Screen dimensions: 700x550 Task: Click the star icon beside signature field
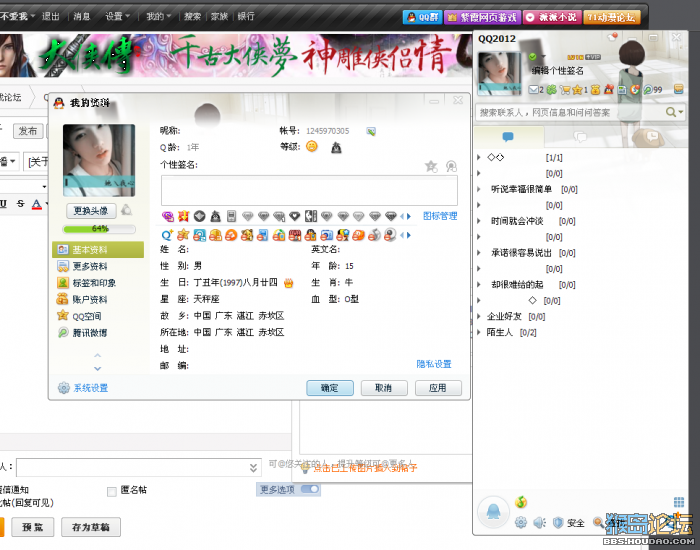click(x=431, y=167)
